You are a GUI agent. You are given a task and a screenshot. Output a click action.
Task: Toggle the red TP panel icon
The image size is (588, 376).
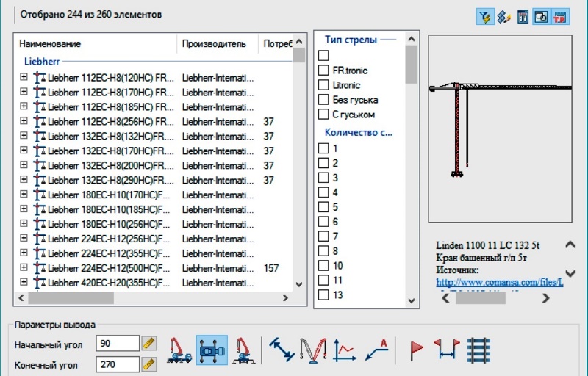tap(560, 17)
